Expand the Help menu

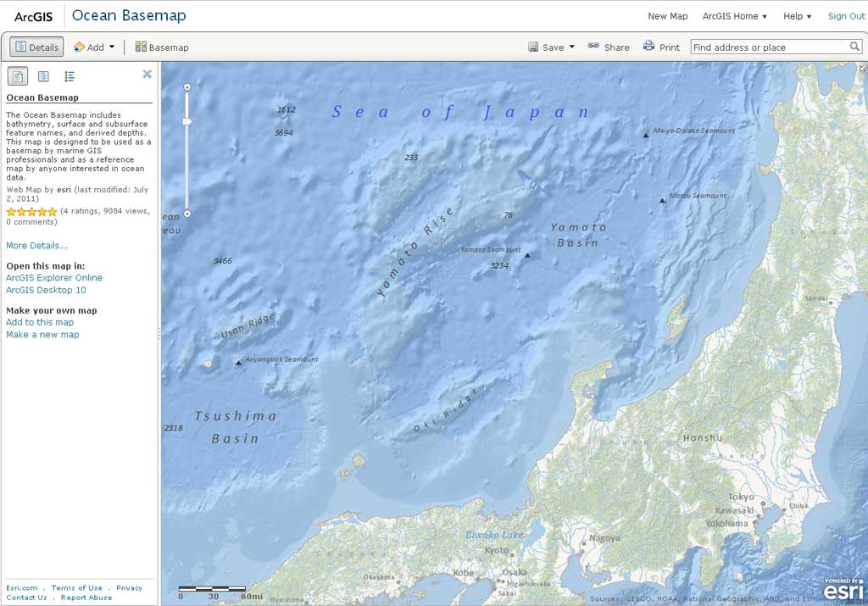point(797,16)
